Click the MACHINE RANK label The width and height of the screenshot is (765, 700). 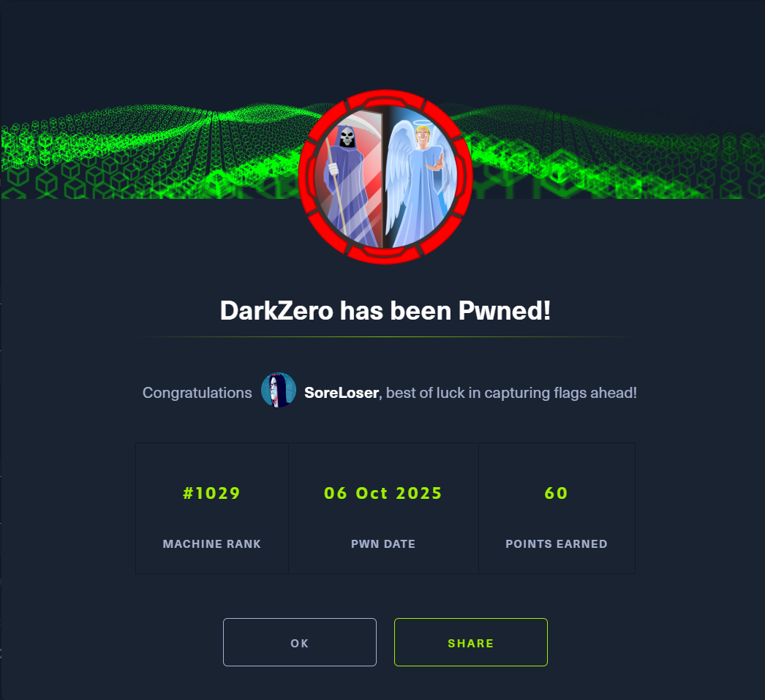click(212, 544)
